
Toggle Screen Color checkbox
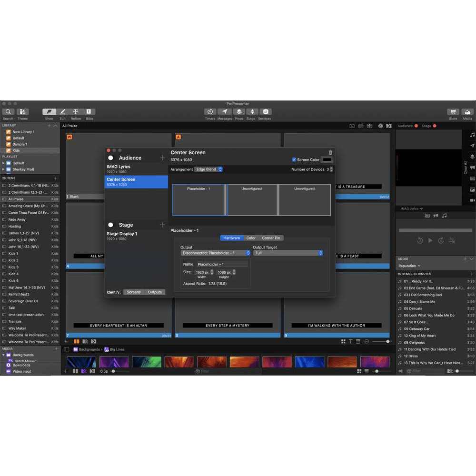(294, 159)
